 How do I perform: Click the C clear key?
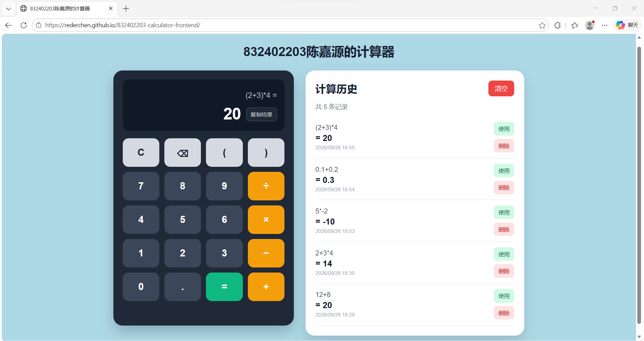141,153
